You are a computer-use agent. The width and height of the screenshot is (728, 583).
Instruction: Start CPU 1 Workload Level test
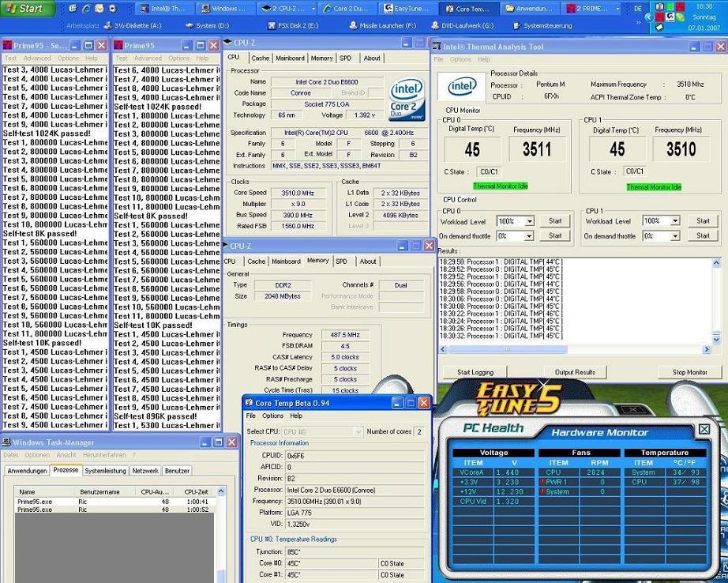703,220
